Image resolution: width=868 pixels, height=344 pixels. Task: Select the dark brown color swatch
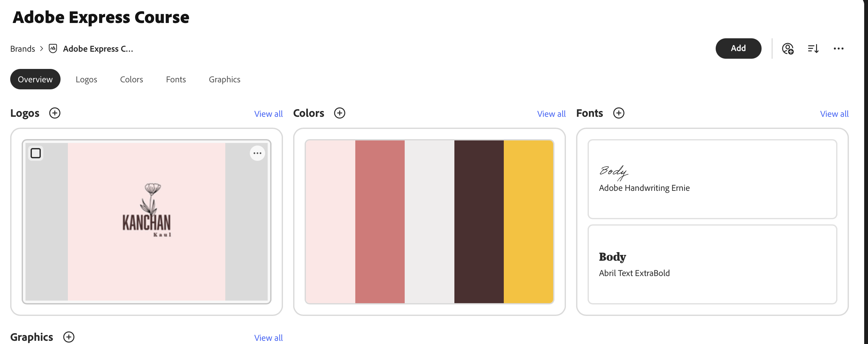click(479, 222)
